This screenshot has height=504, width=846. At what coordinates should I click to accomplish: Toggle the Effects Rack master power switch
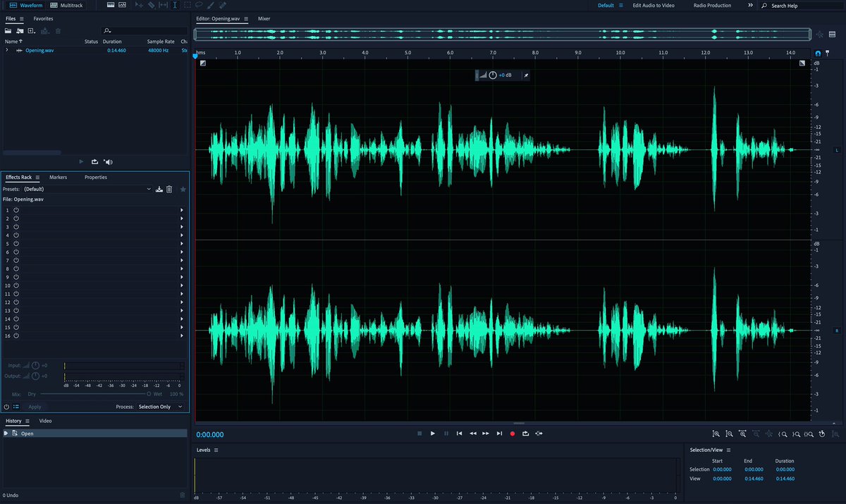pyautogui.click(x=6, y=407)
